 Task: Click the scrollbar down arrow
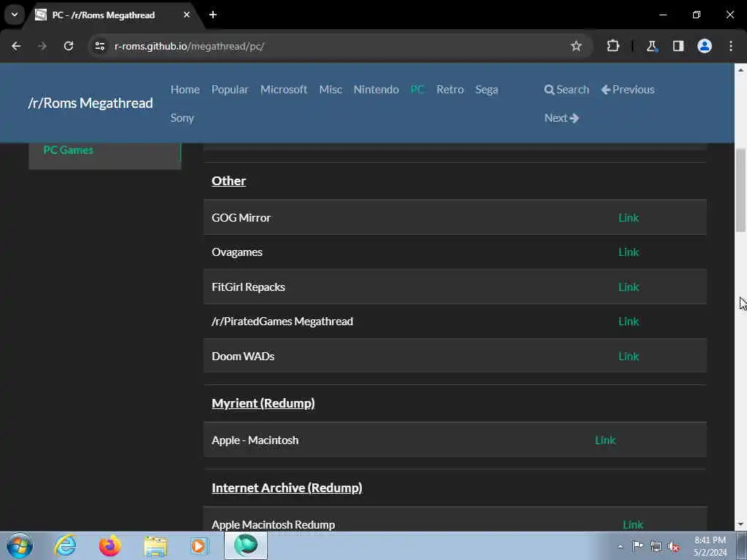(x=740, y=525)
